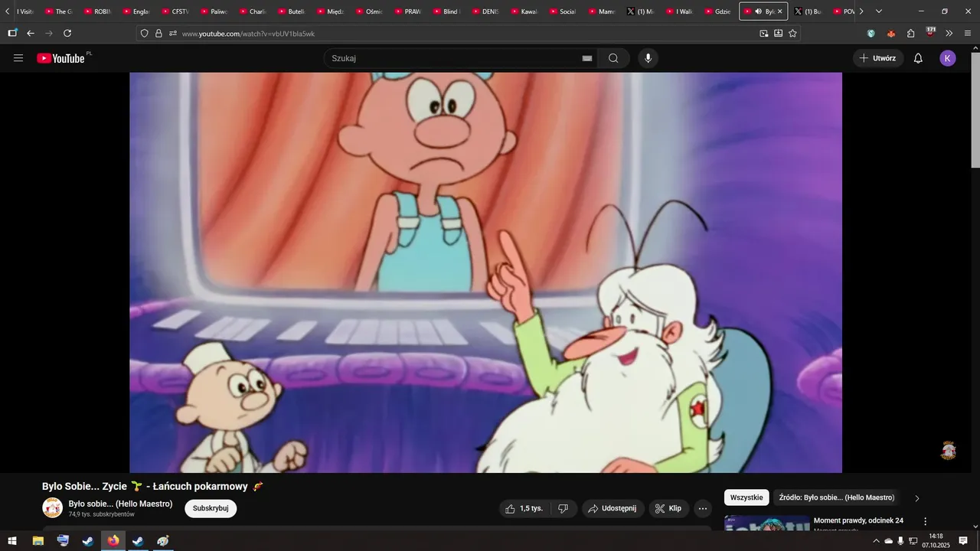Screen dimensions: 980x551
Task: Reload the page with refresh icon
Action: tap(67, 34)
